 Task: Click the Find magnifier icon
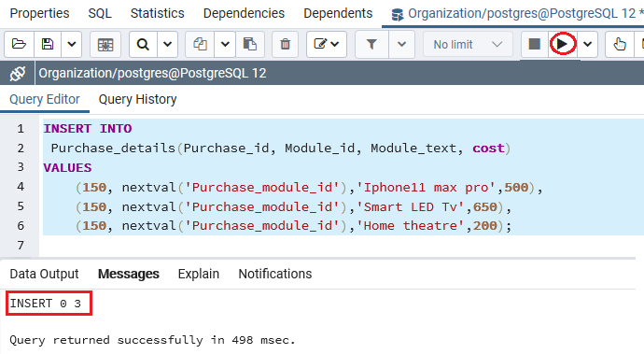[x=143, y=44]
